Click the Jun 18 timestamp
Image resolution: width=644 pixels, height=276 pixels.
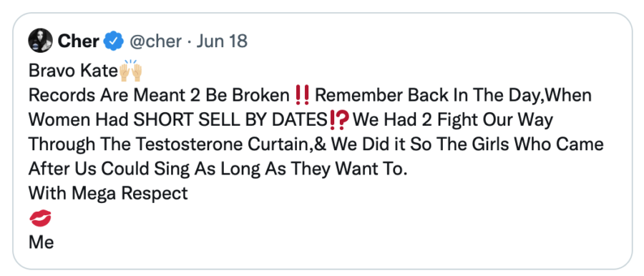click(x=222, y=41)
